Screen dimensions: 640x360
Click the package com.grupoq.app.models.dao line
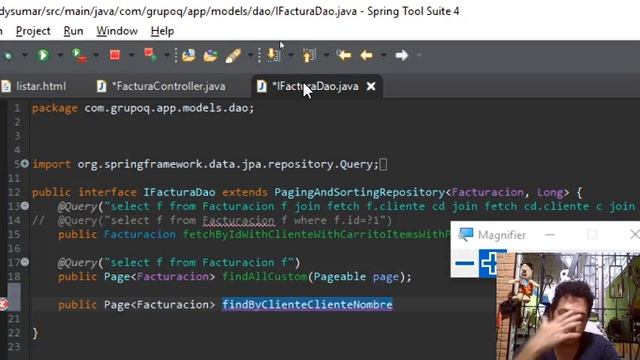143,108
